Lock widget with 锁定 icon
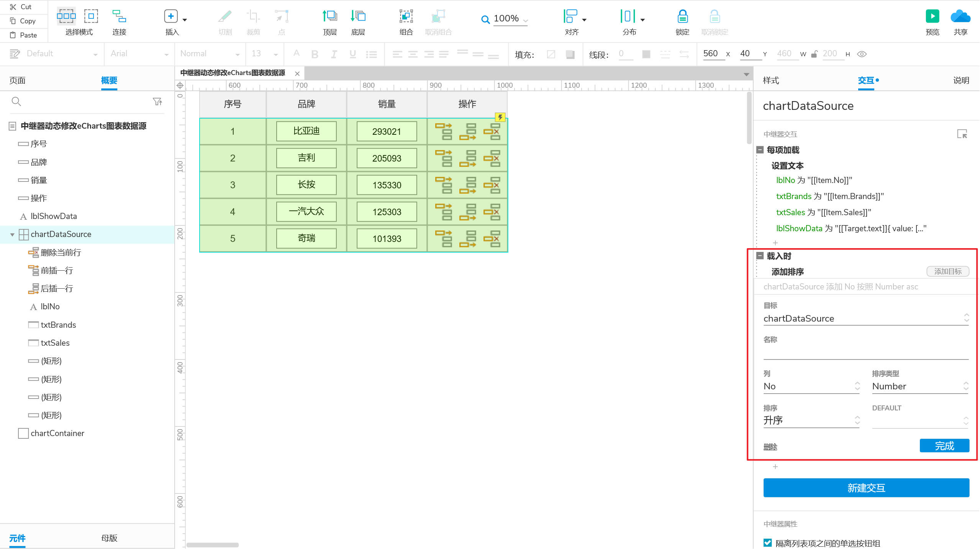This screenshot has height=549, width=980. [x=683, y=16]
